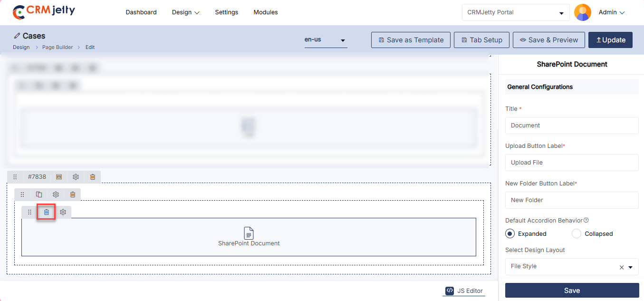Image resolution: width=644 pixels, height=301 pixels.
Task: Click the CRMJetty logo
Action: (44, 12)
